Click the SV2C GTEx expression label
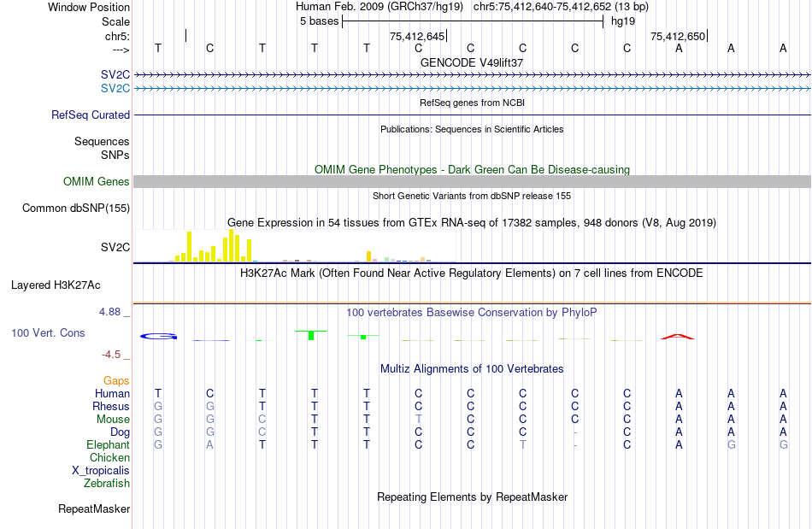Image resolution: width=812 pixels, height=529 pixels. tap(115, 248)
